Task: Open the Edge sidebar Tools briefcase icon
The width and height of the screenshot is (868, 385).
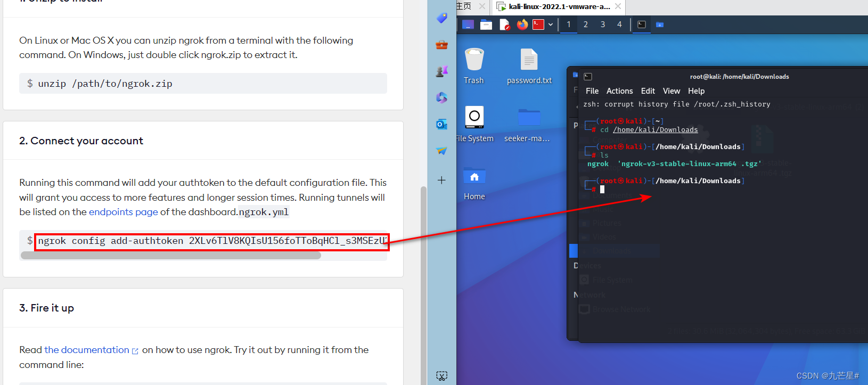Action: point(441,45)
